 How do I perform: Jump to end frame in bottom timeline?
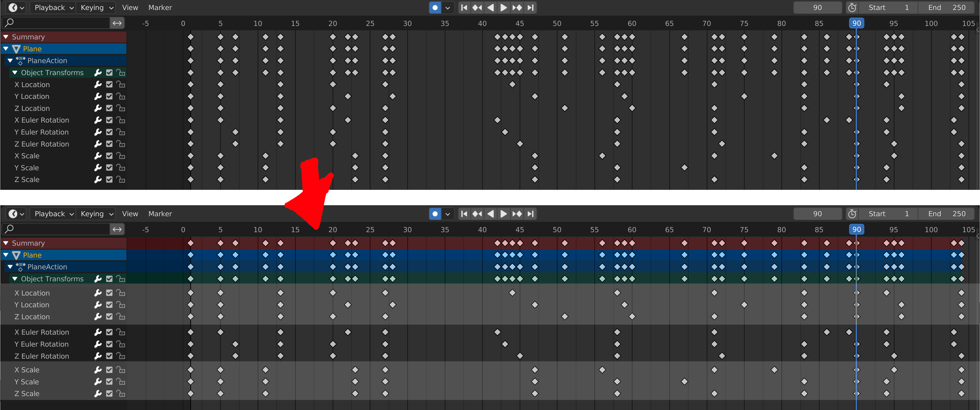pos(530,214)
